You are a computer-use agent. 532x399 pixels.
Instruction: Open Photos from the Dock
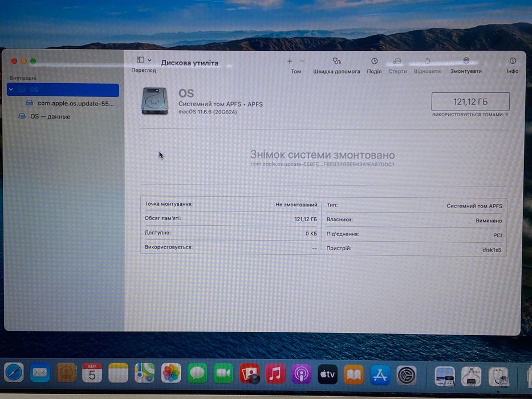(170, 373)
